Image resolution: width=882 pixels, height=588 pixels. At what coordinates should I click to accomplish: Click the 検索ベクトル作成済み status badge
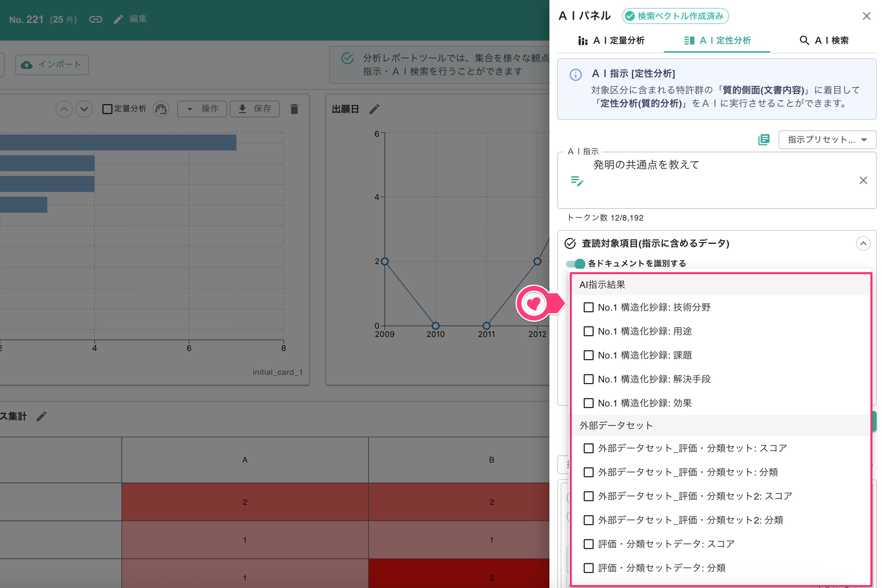pyautogui.click(x=675, y=16)
